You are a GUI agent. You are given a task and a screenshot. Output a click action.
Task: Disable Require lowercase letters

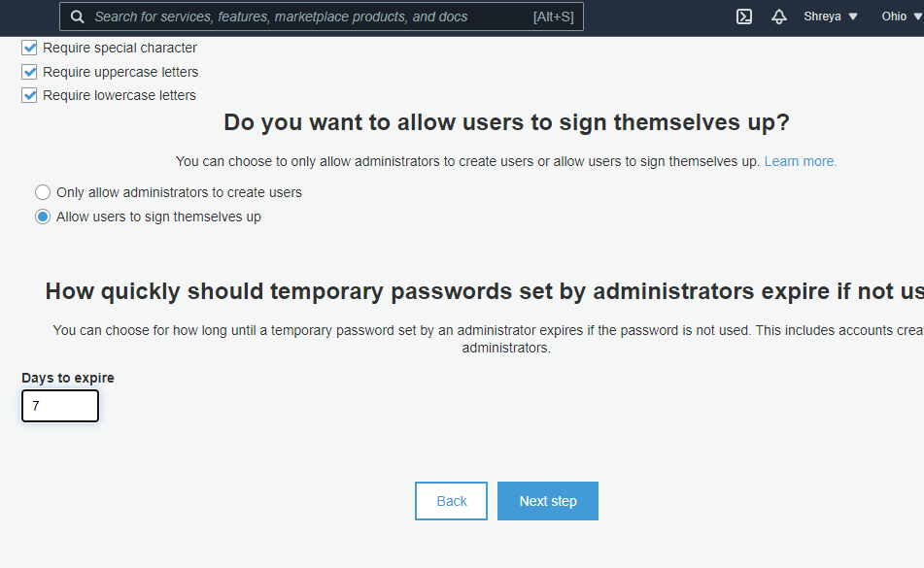click(x=29, y=95)
